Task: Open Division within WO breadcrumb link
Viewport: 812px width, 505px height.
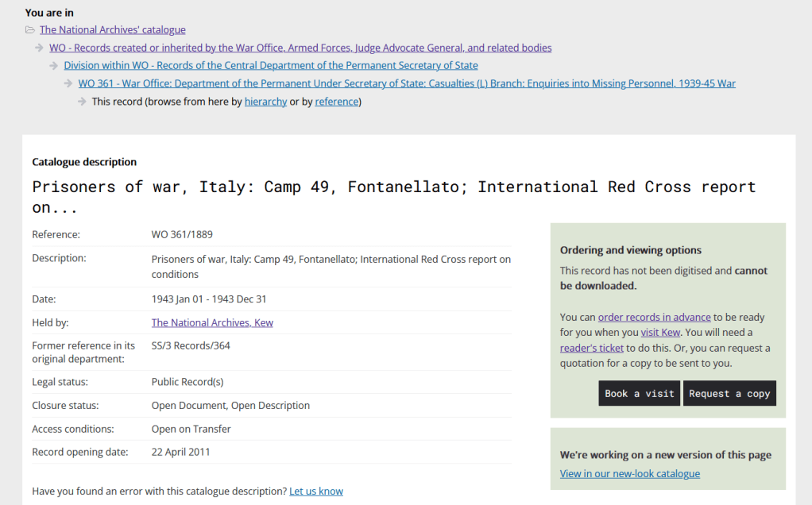Action: (271, 66)
